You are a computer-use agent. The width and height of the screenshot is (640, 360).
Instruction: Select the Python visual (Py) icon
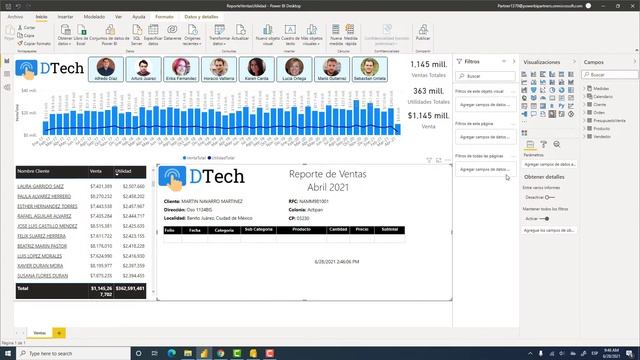[562, 106]
